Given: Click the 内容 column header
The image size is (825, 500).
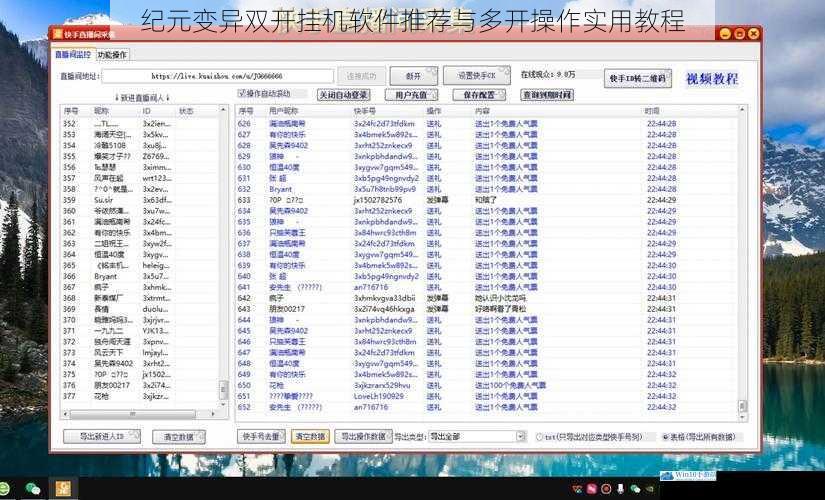Looking at the screenshot, I should pyautogui.click(x=482, y=111).
